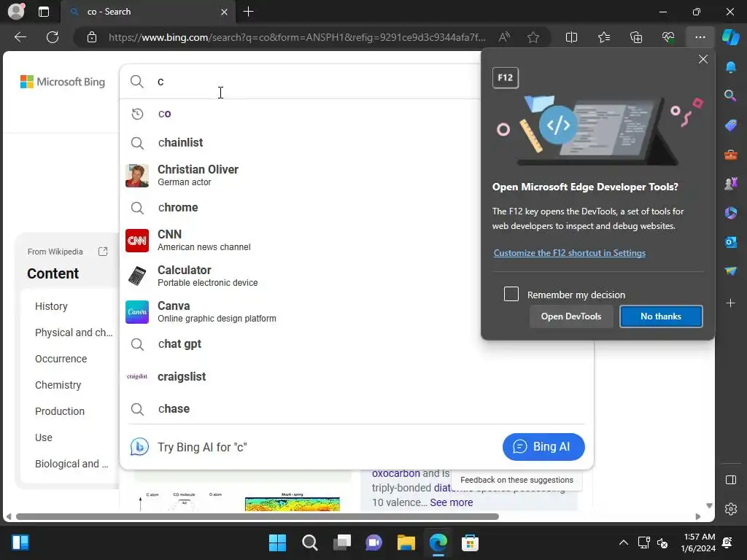Click the horizontal scrollbar thumb
Screen dimensions: 747x560
258,517
